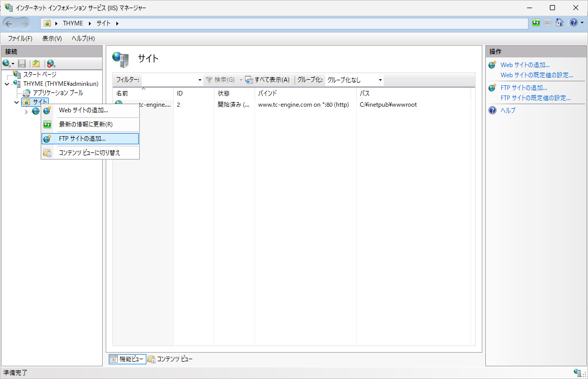Click the content view icon in context menu
The height and width of the screenshot is (379, 588).
click(47, 152)
